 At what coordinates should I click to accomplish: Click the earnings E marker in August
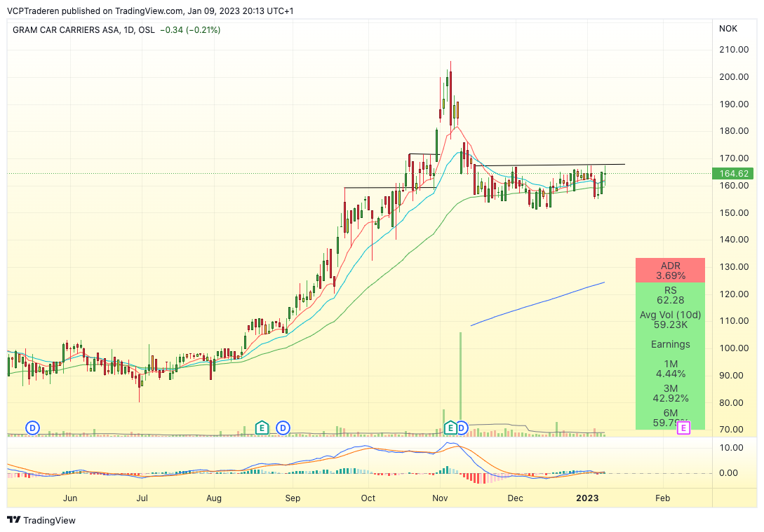[262, 428]
